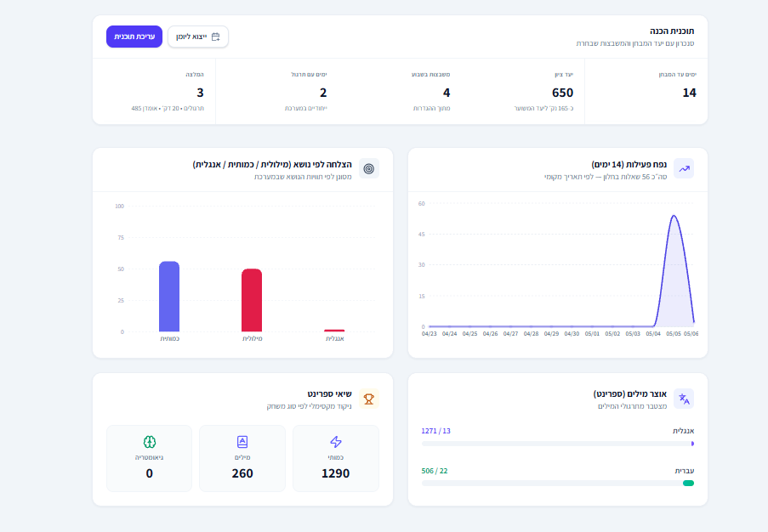Click the translate icon for vocabulary sprint
Screen dimensions: 768x532
tap(684, 399)
